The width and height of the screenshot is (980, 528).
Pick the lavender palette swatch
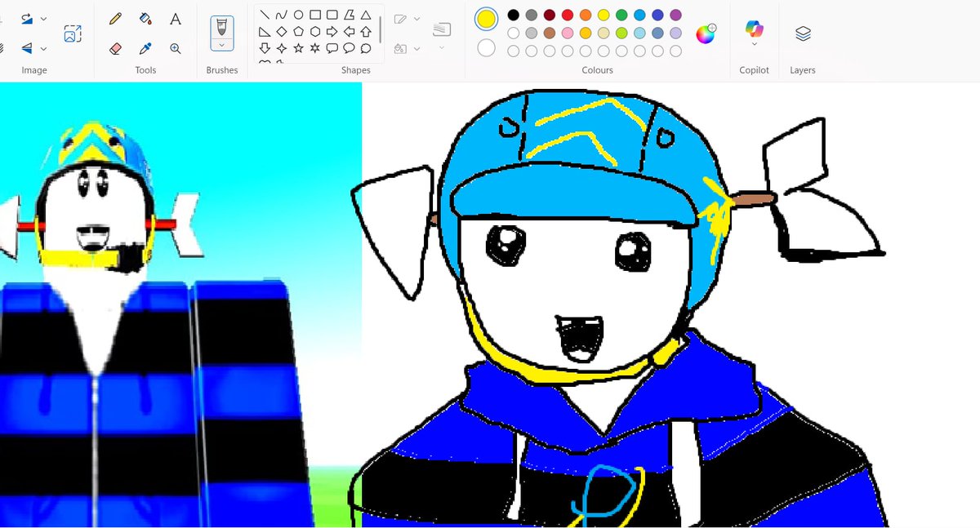(675, 33)
